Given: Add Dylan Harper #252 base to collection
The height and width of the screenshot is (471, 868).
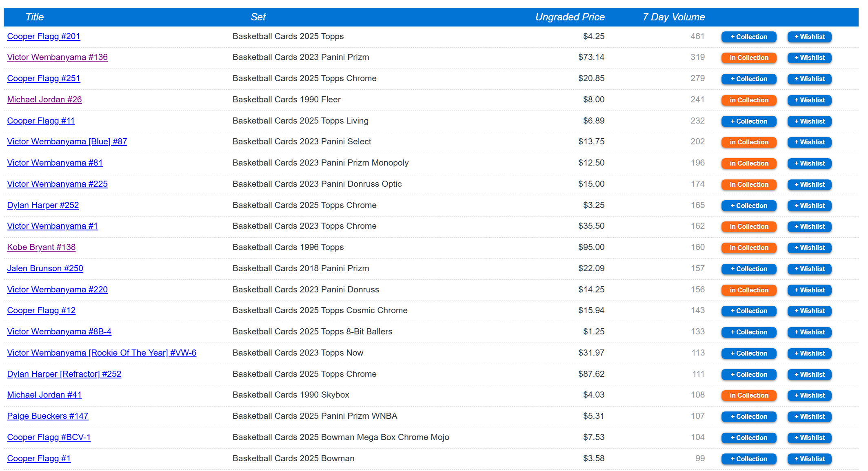Looking at the screenshot, I should [749, 206].
